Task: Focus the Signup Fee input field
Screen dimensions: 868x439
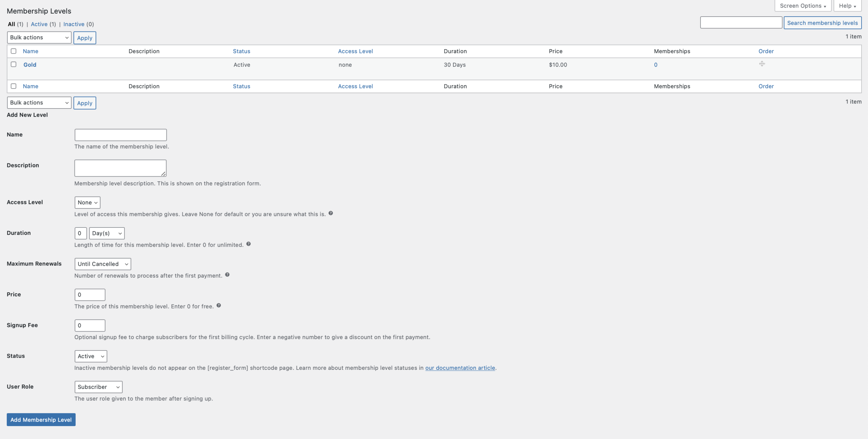Action: pos(90,325)
